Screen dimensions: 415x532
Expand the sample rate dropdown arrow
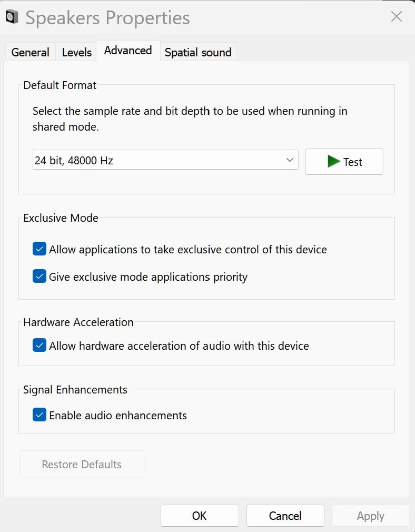click(289, 160)
